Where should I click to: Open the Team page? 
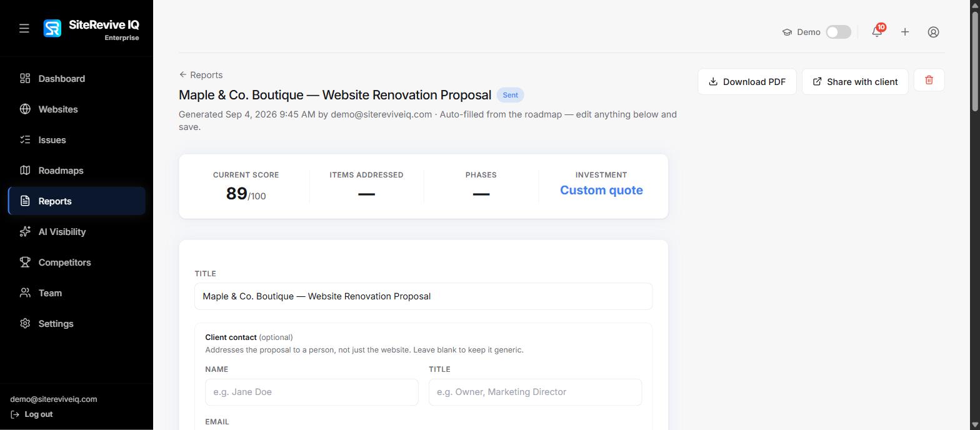(x=76, y=292)
